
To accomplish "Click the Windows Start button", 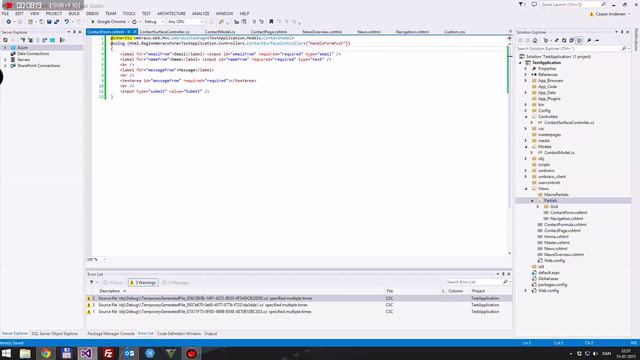I will click(x=6, y=353).
